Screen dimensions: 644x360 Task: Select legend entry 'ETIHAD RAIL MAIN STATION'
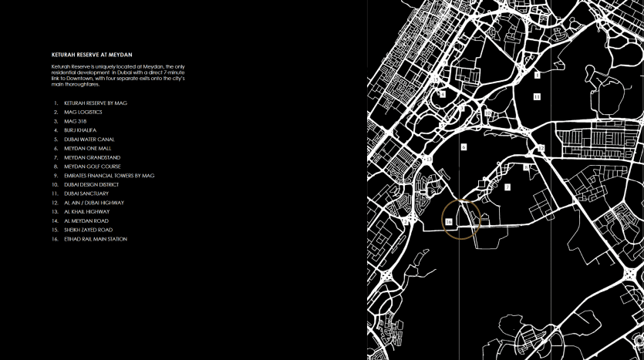[x=96, y=238]
